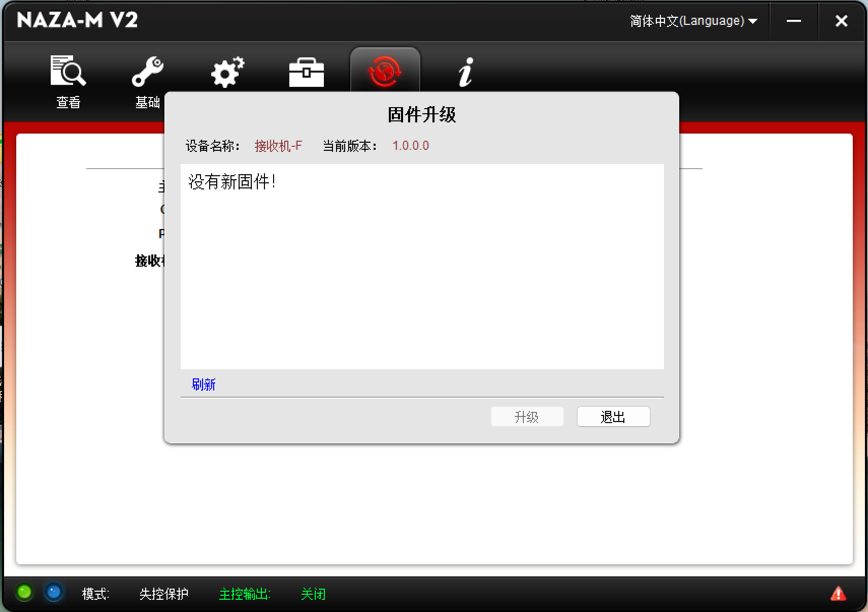The image size is (868, 612).
Task: Click the 设备名称: label
Action: [213, 146]
